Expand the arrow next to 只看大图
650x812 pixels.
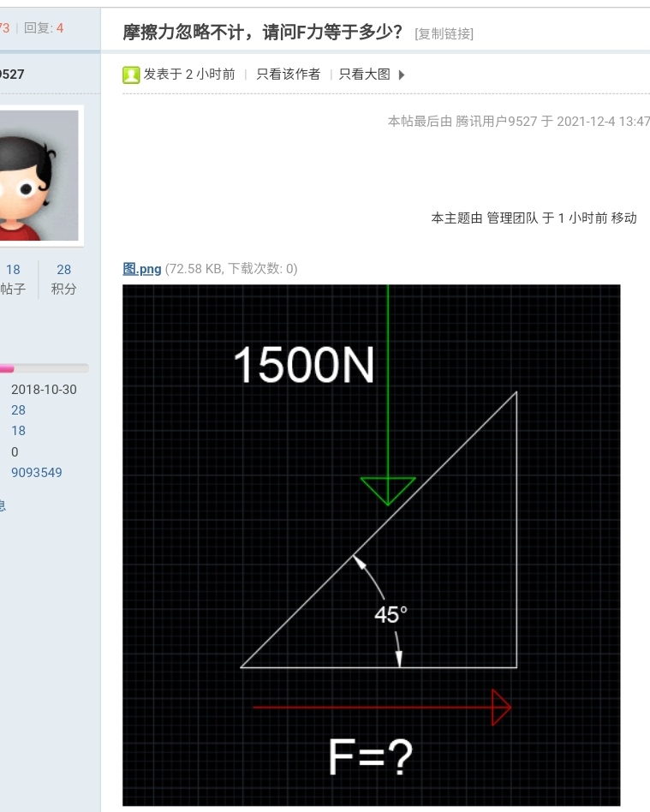coord(402,75)
